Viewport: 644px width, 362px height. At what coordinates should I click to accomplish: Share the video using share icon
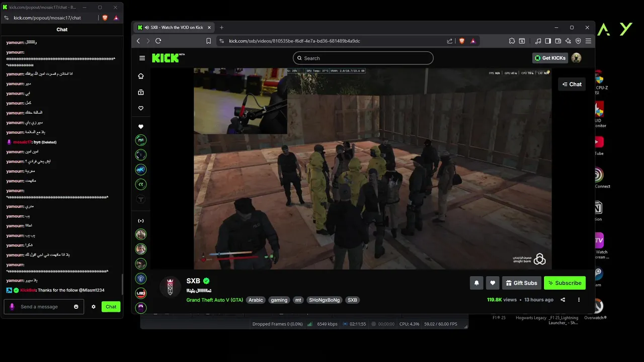tap(562, 300)
